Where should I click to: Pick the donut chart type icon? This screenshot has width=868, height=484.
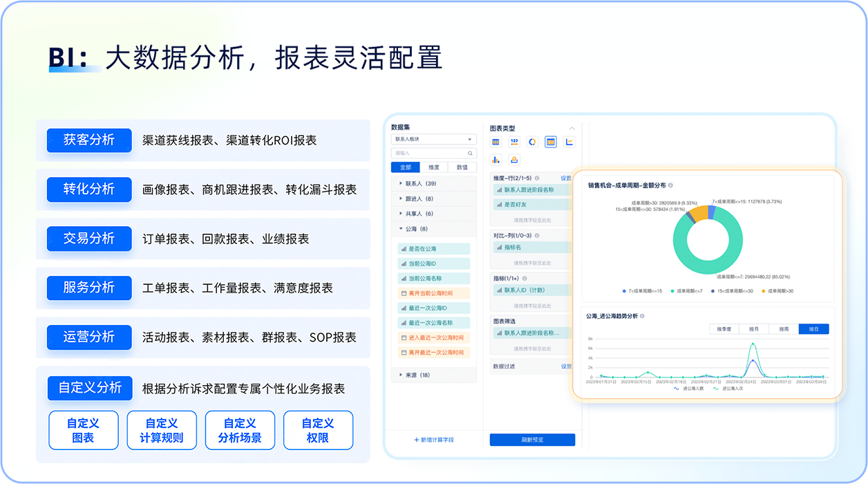coord(532,142)
